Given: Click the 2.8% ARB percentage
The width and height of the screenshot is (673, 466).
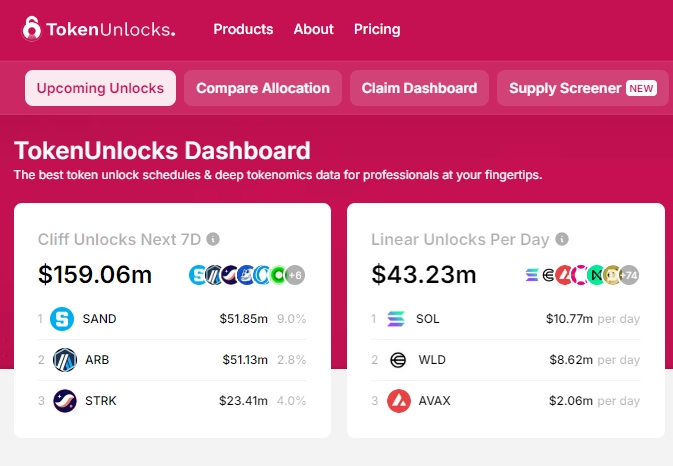Looking at the screenshot, I should click(291, 360).
